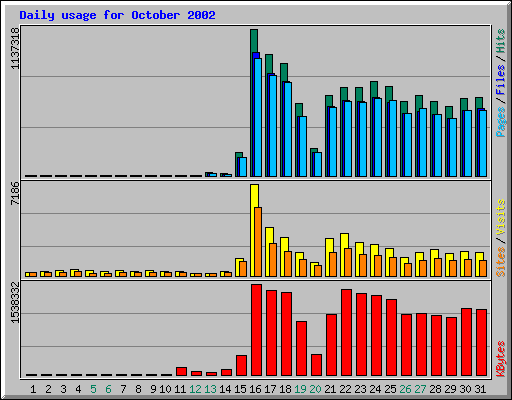This screenshot has height=400, width=512.
Task: Click day label "17" on the x-axis
Action: pos(270,389)
